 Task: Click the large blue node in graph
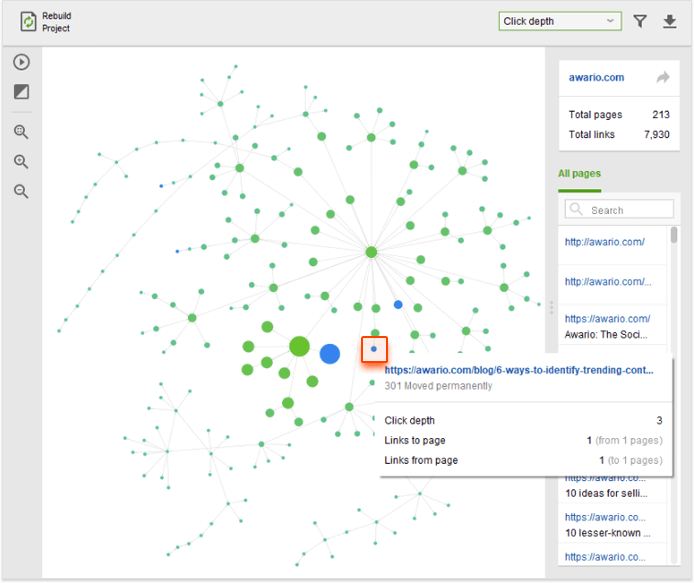tap(330, 354)
